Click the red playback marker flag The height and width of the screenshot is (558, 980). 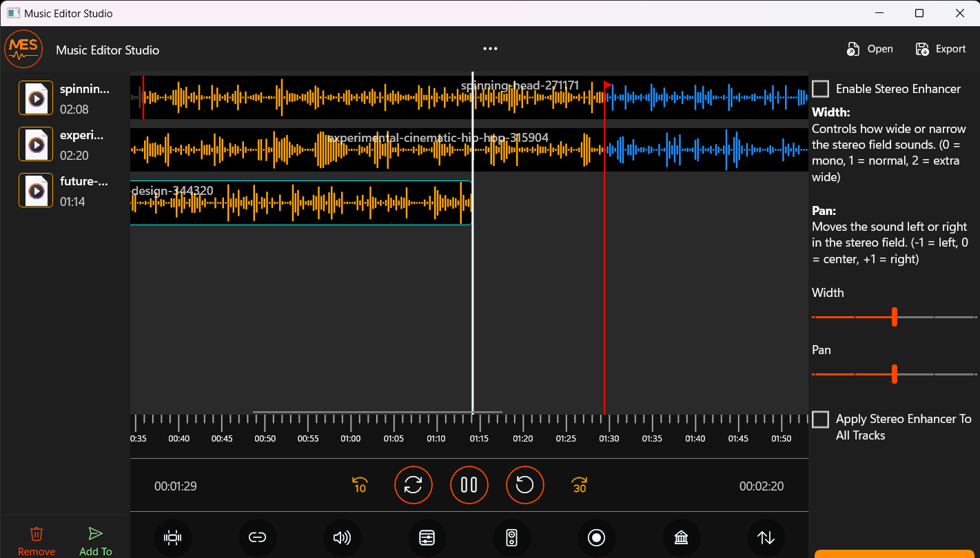pyautogui.click(x=607, y=85)
